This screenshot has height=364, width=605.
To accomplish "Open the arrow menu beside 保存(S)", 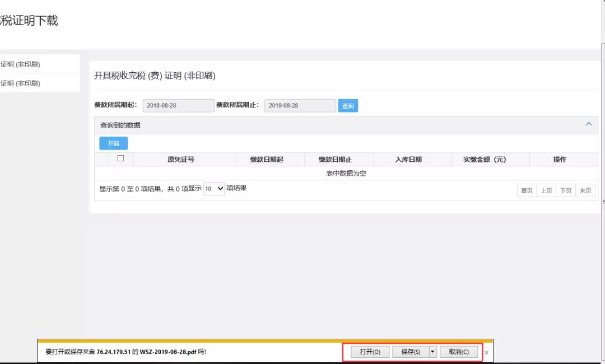I will tap(432, 352).
